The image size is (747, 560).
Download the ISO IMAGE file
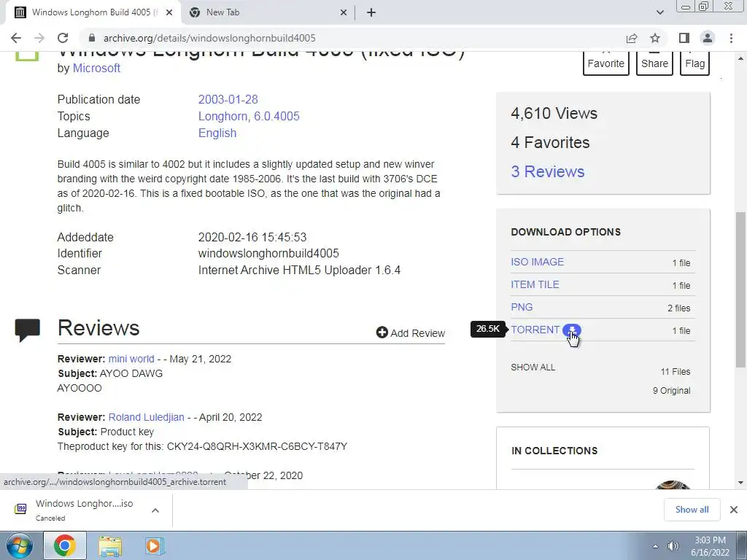[537, 262]
